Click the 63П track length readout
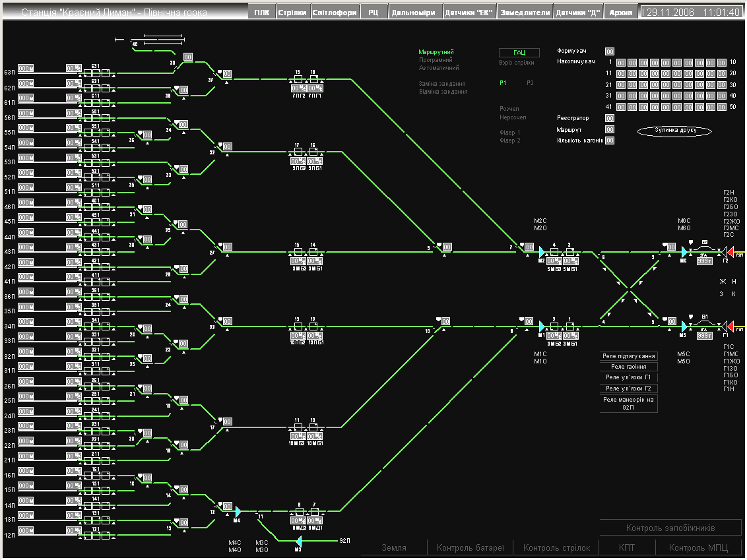Viewport: 747px width, 560px height. [26, 68]
